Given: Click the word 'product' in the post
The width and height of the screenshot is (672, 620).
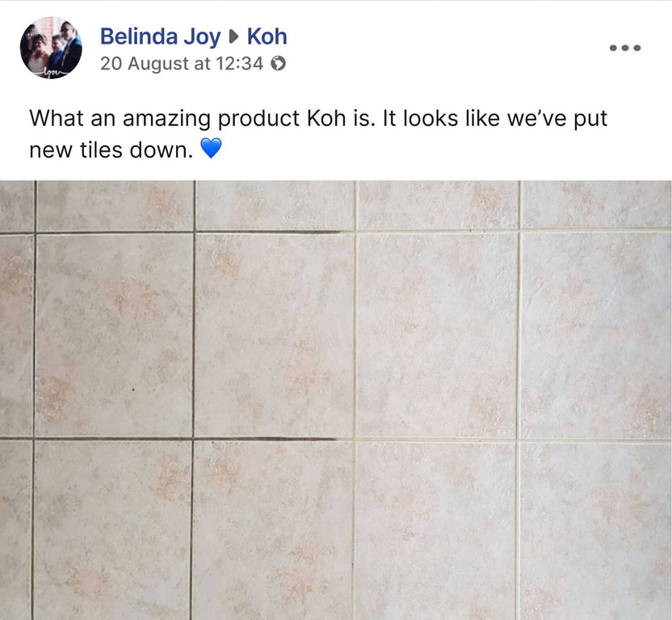Looking at the screenshot, I should click(258, 119).
